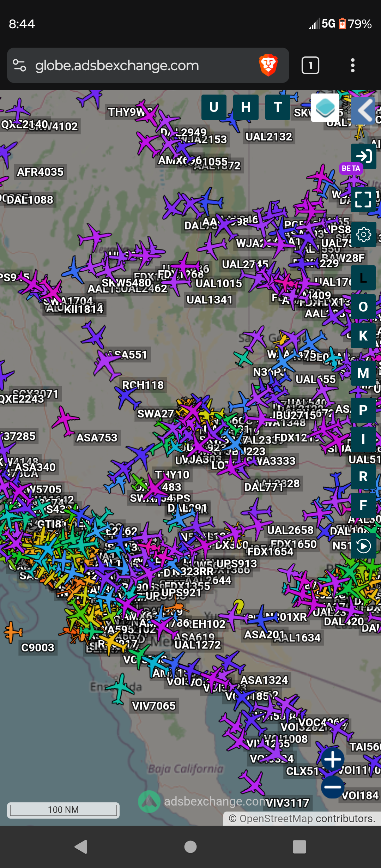Open the map settings gear
Screen dimensions: 381x868
(364, 235)
